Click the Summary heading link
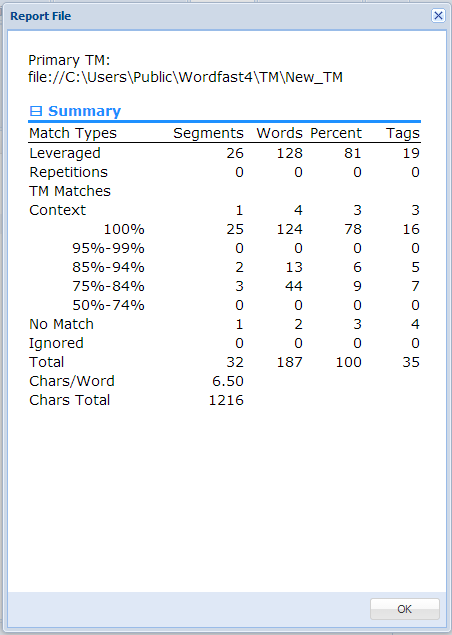The height and width of the screenshot is (635, 452). click(84, 111)
